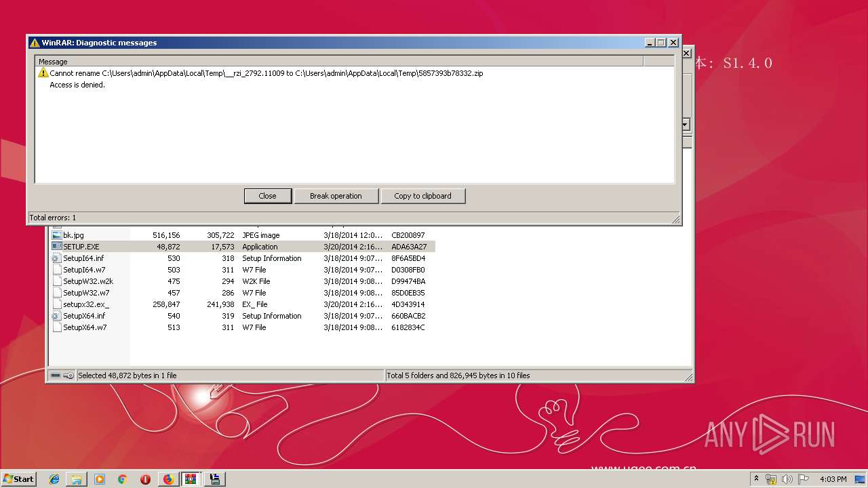Launch Google Chrome from the taskbar

tap(122, 479)
